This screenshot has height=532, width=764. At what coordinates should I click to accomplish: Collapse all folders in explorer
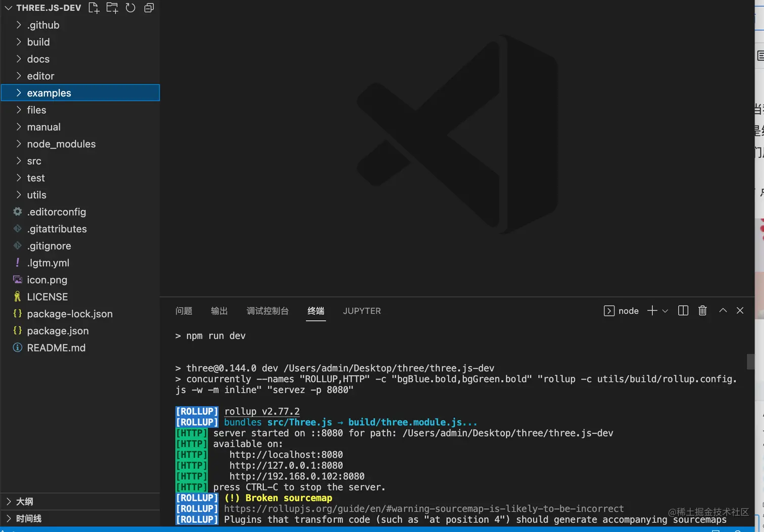(x=149, y=8)
